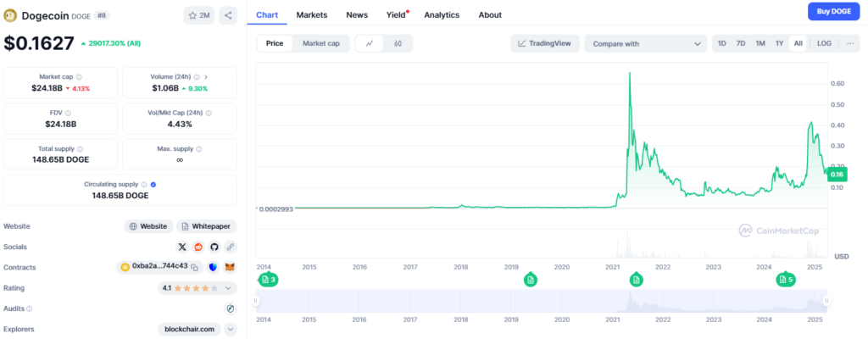Open the Compare with dropdown

pyautogui.click(x=645, y=43)
